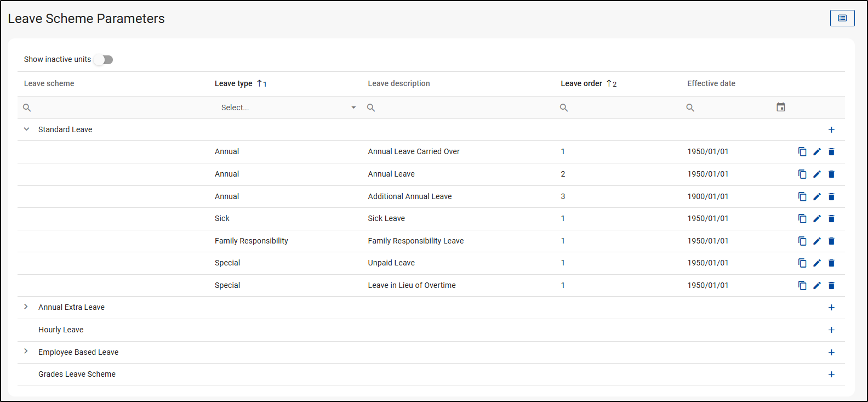Image resolution: width=868 pixels, height=402 pixels.
Task: Open the effective date calendar picker
Action: click(781, 107)
